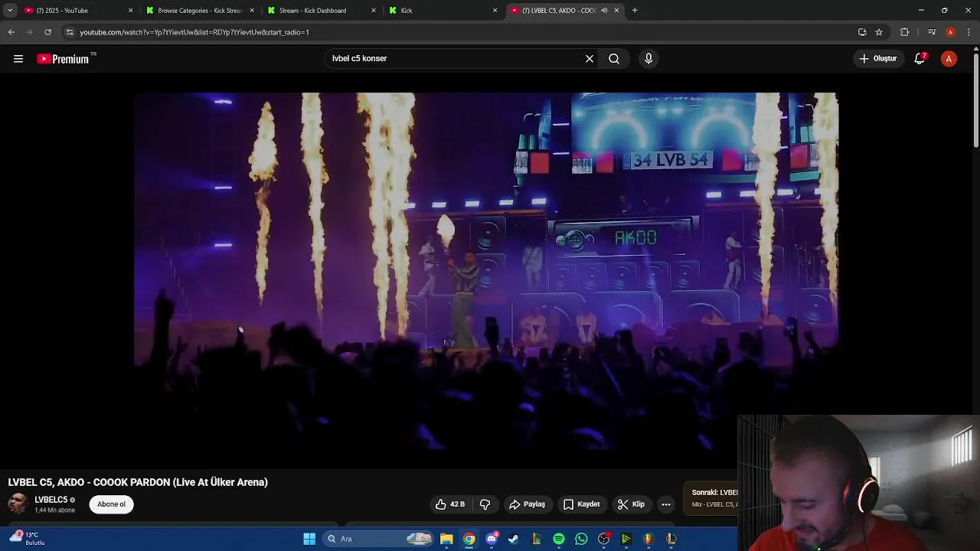980x551 pixels.
Task: Like the video with 42 B
Action: coord(450,504)
